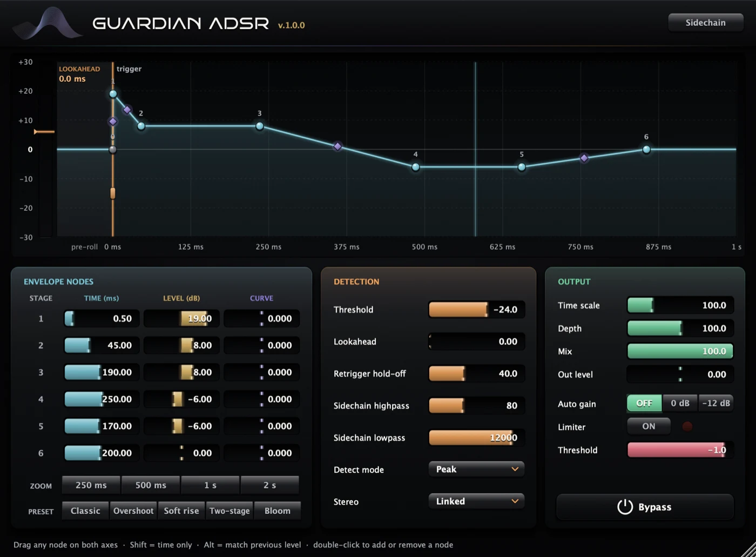Click the orange lookahead handle on trigger line

(113, 193)
